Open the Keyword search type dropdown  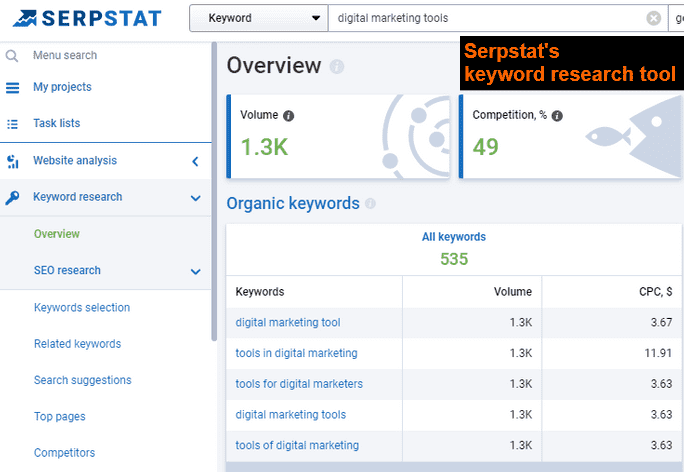pyautogui.click(x=258, y=18)
